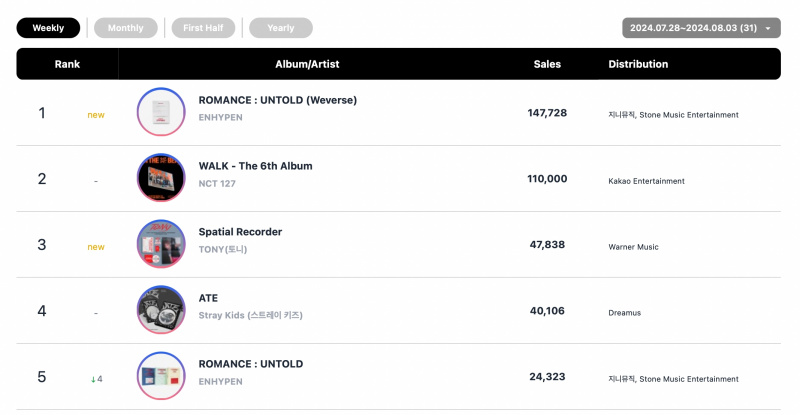800x415 pixels.
Task: Click the dropdown arrow beside the date range
Action: (768, 29)
